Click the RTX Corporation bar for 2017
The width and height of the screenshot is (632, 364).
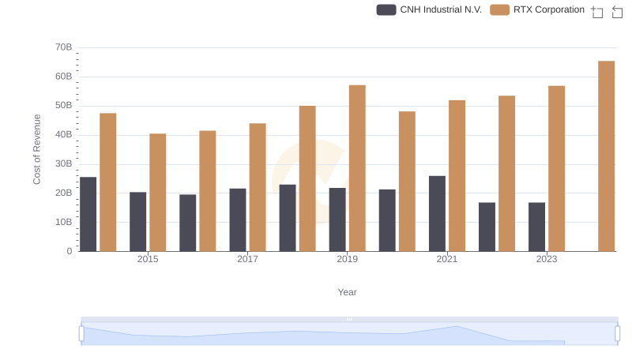click(x=258, y=187)
